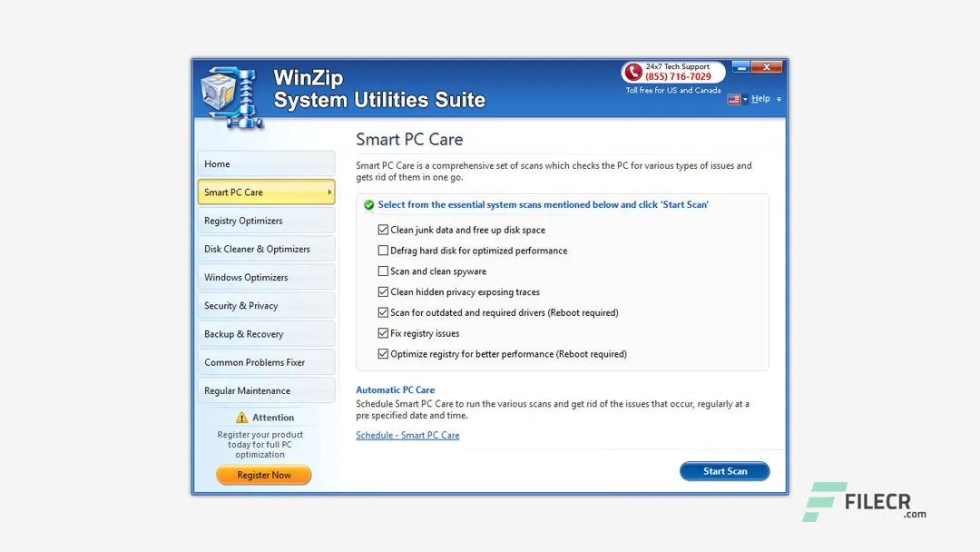Click the red phone tech support icon
Viewport: 980px width, 552px height.
[x=633, y=72]
